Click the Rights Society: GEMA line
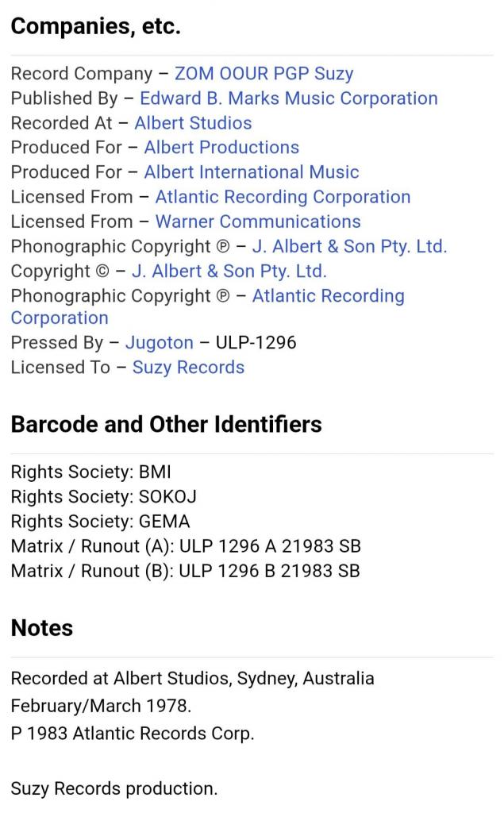Image resolution: width=504 pixels, height=813 pixels. coord(100,522)
